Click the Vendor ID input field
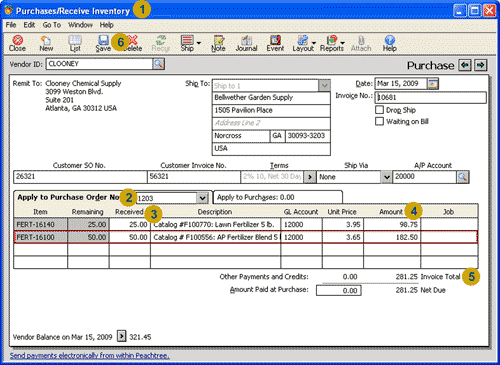The height and width of the screenshot is (365, 500). point(99,64)
